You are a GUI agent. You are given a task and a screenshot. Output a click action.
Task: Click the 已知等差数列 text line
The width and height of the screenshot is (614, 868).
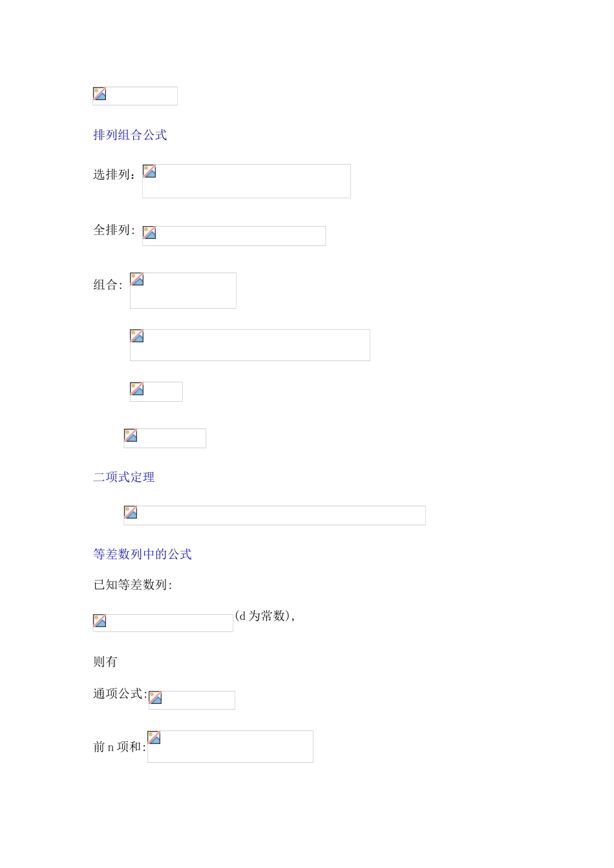coord(132,585)
